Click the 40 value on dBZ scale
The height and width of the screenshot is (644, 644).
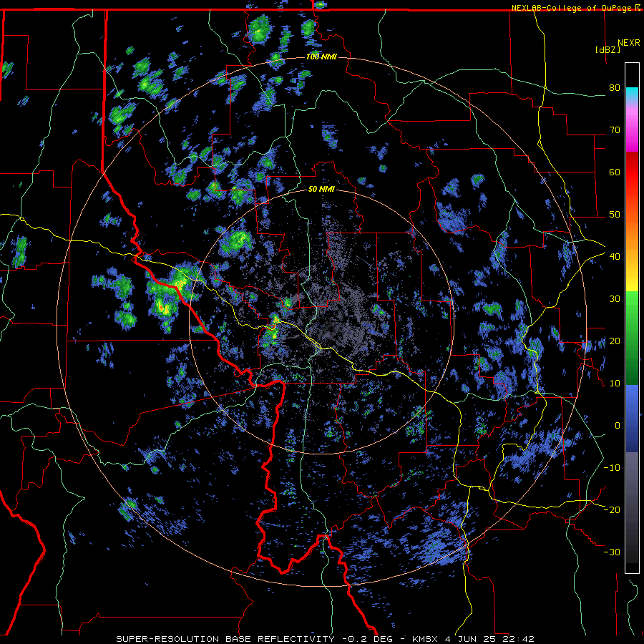point(615,257)
